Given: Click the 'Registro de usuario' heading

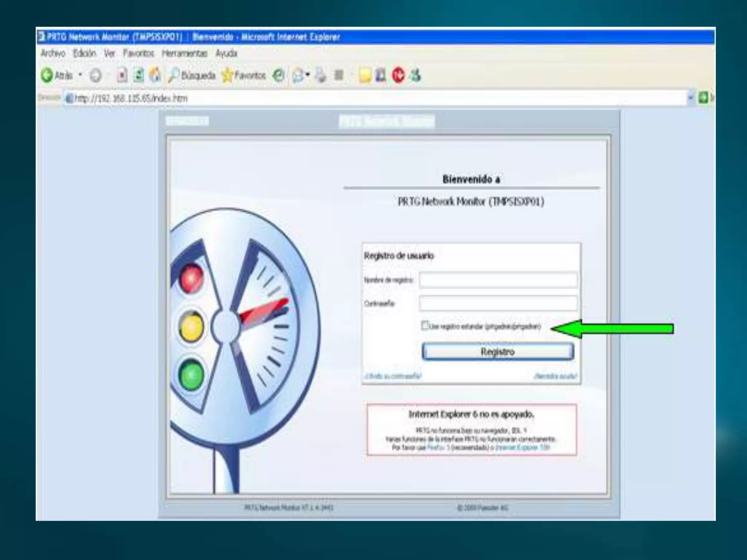Looking at the screenshot, I should 399,256.
